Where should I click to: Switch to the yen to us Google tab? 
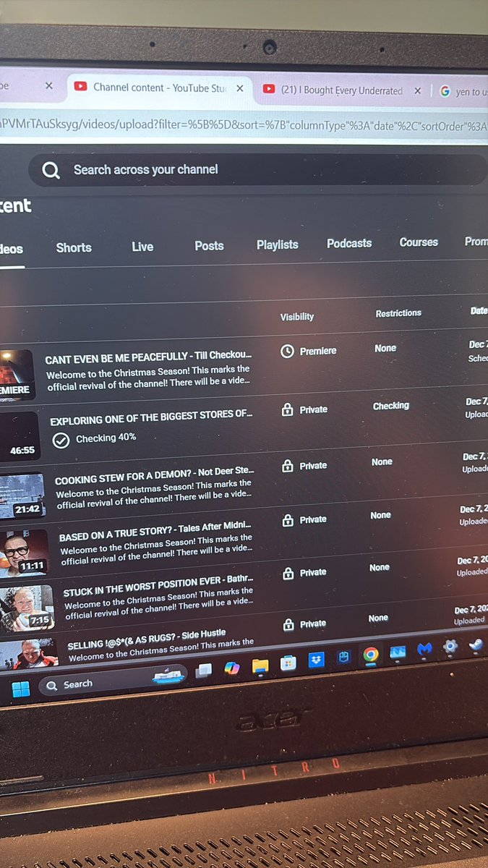[x=463, y=93]
